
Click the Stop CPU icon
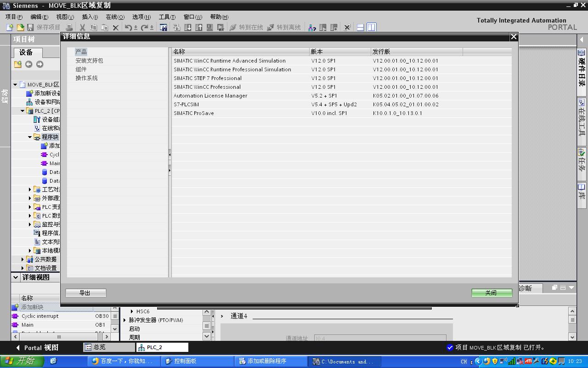point(334,28)
